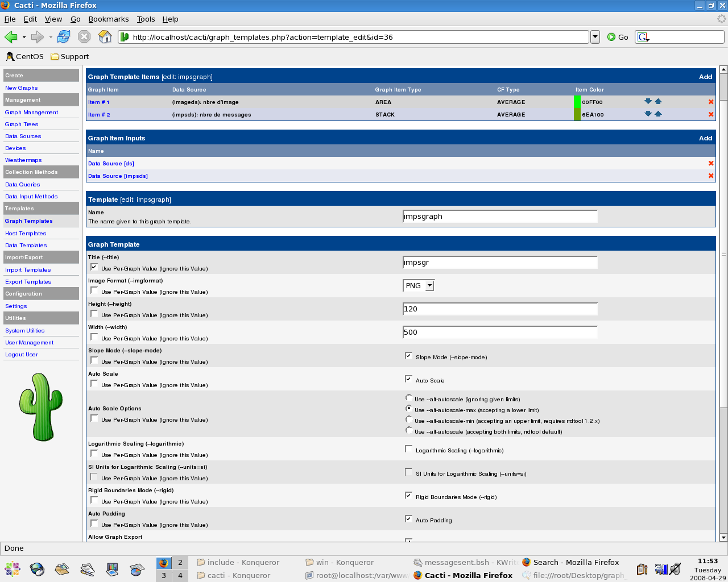
Task: Move Item # 1 down with the arrow
Action: (648, 101)
